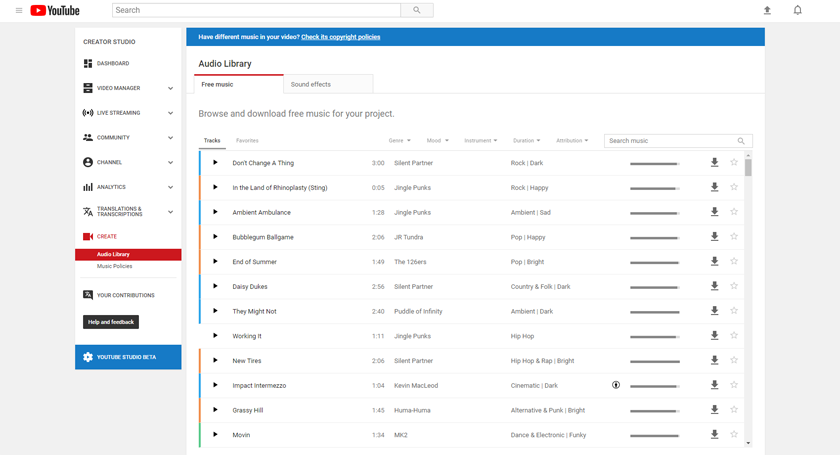
Task: Click the search magnifier button in top bar
Action: click(x=417, y=10)
